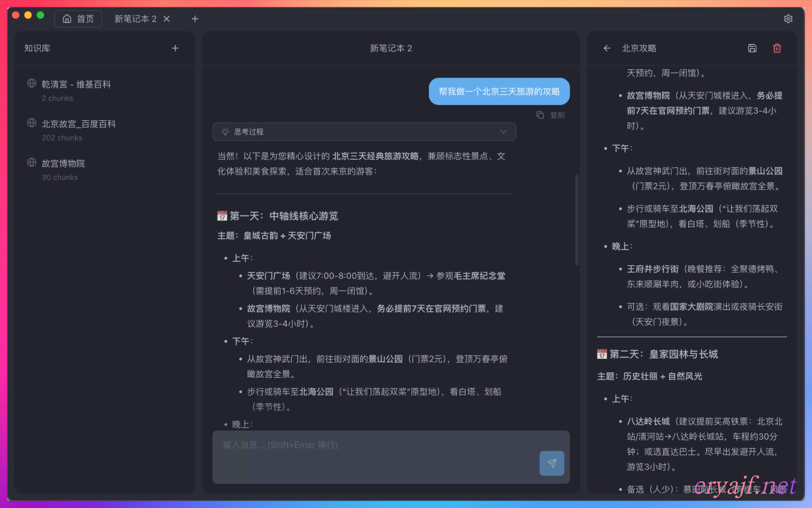The width and height of the screenshot is (812, 508).
Task: Close the 新笔记本 2 tab
Action: coord(166,19)
